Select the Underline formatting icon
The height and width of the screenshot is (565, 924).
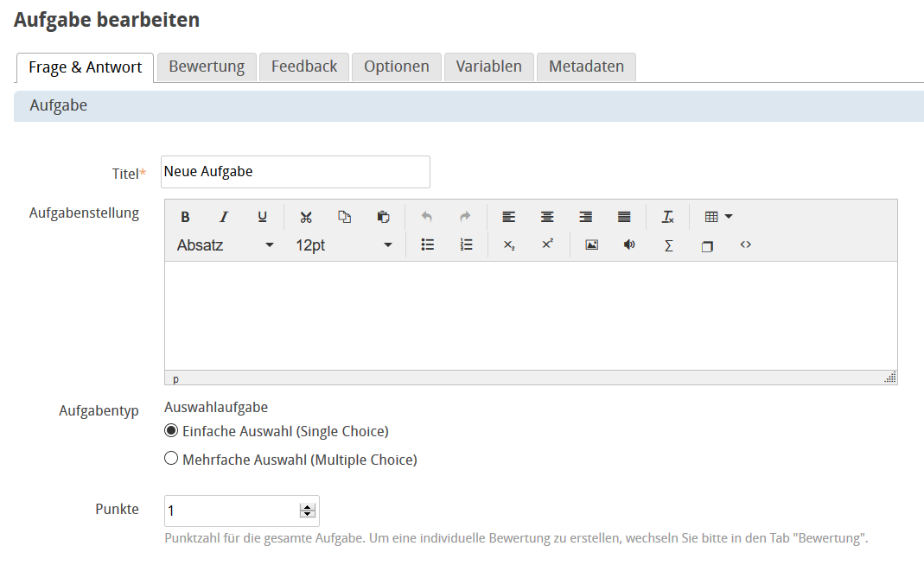[x=262, y=216]
